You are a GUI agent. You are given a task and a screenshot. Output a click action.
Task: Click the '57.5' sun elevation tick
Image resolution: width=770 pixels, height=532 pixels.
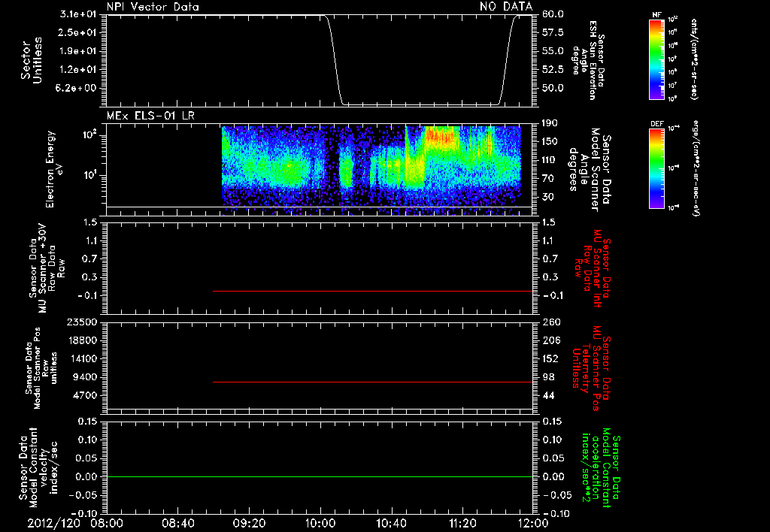553,32
